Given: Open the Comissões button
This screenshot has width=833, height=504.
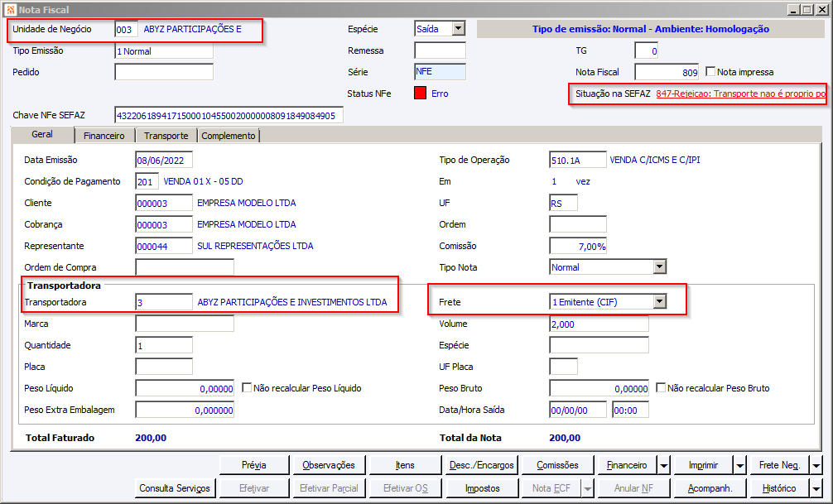Looking at the screenshot, I should pos(557,465).
